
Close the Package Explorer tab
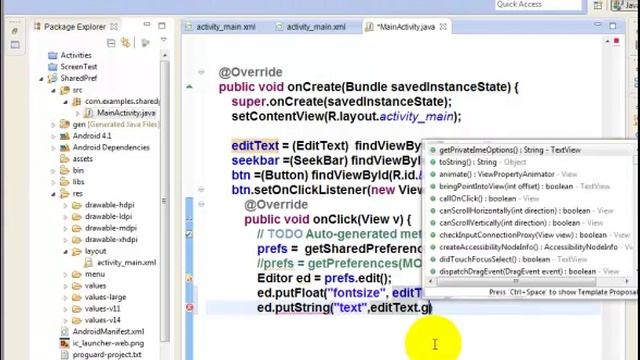click(x=114, y=27)
